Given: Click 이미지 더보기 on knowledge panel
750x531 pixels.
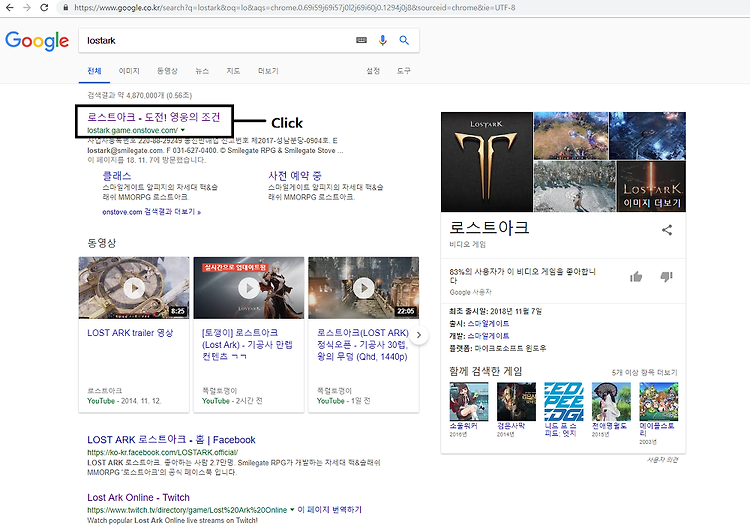Looking at the screenshot, I should [x=651, y=203].
